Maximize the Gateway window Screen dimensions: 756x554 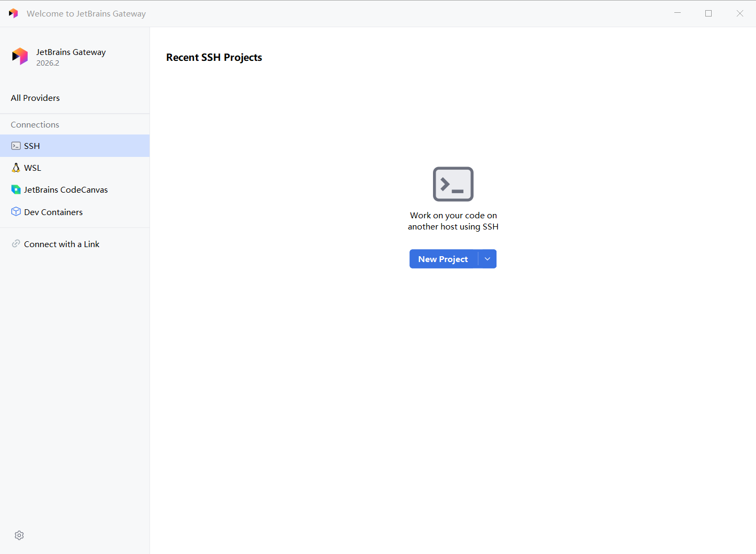(x=708, y=13)
